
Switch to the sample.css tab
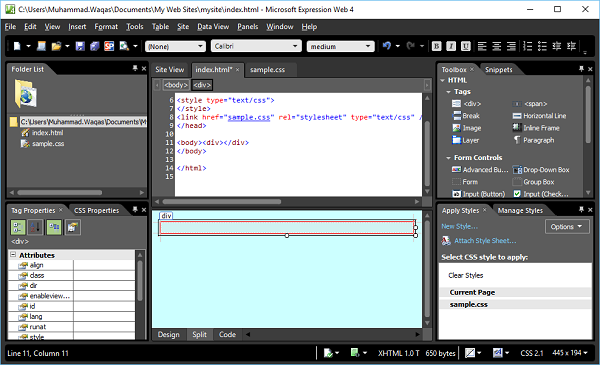(267, 70)
